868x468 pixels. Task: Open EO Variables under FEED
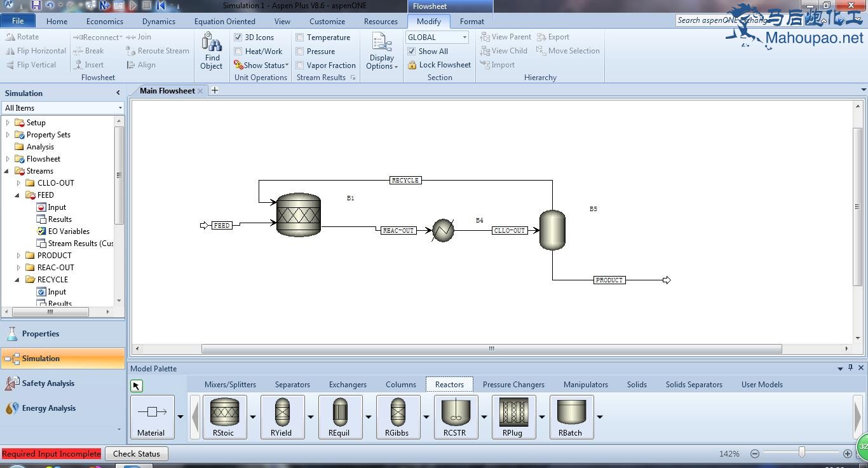[x=69, y=231]
